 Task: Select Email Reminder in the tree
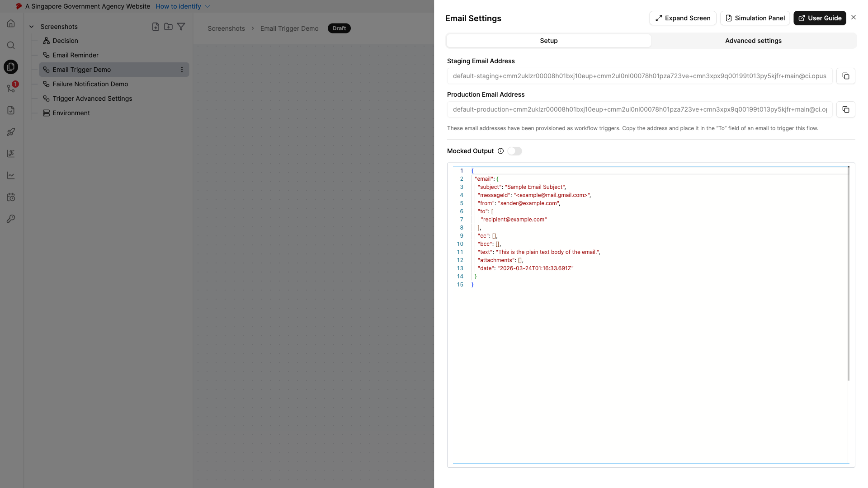(75, 55)
